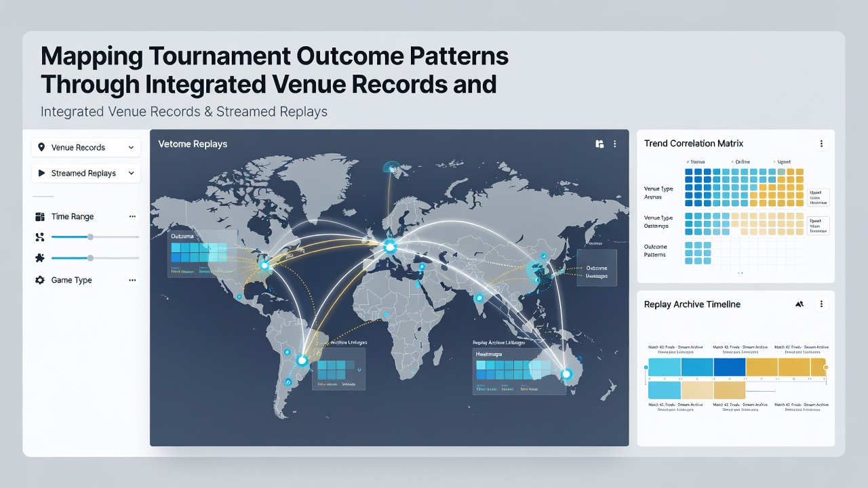Select the glowing South America map node

pyautogui.click(x=302, y=360)
